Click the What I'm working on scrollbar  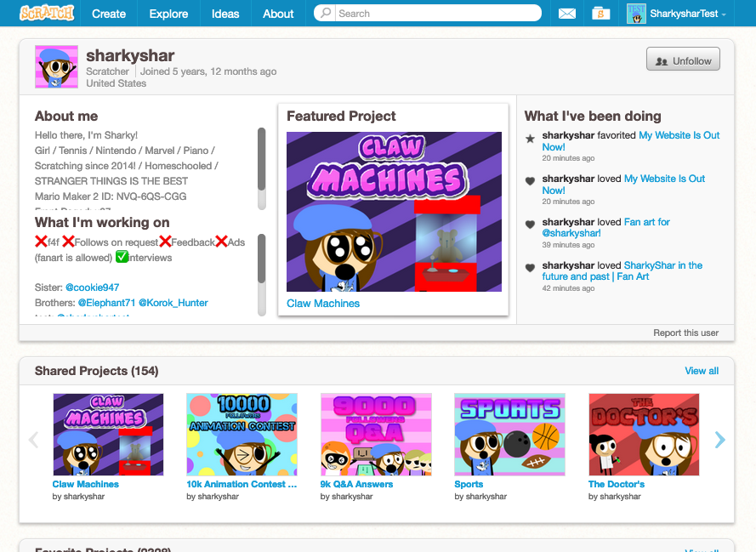pos(261,259)
